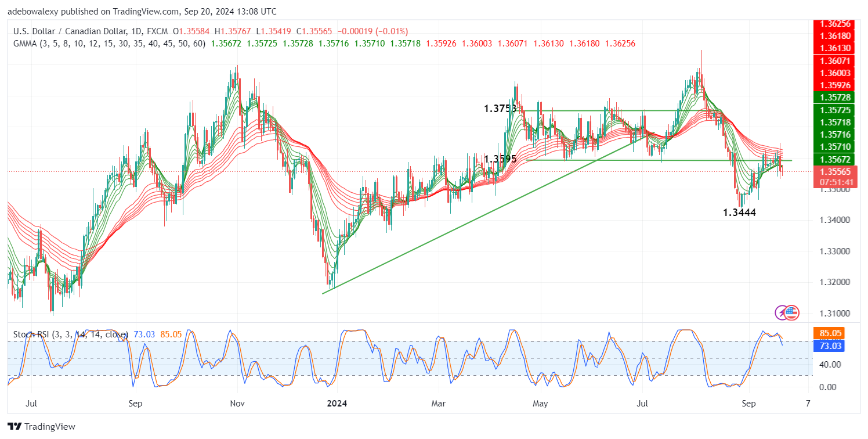Click the 1.3753 resistance annotation label
The height and width of the screenshot is (439, 868).
(500, 109)
